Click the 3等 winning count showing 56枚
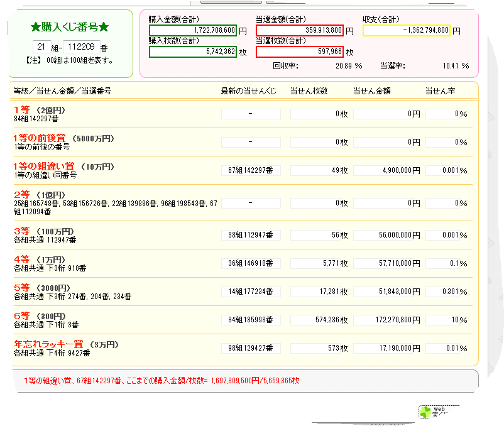 pos(319,235)
